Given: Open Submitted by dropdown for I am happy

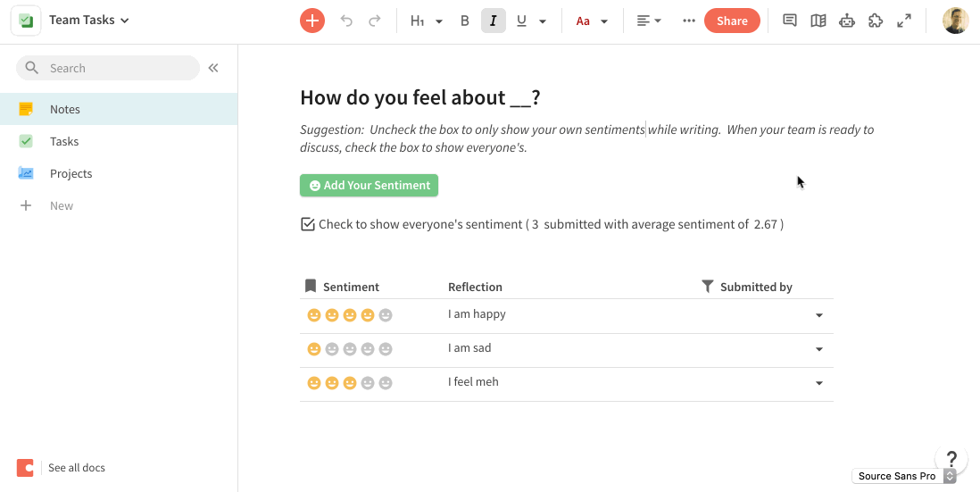Looking at the screenshot, I should 818,316.
